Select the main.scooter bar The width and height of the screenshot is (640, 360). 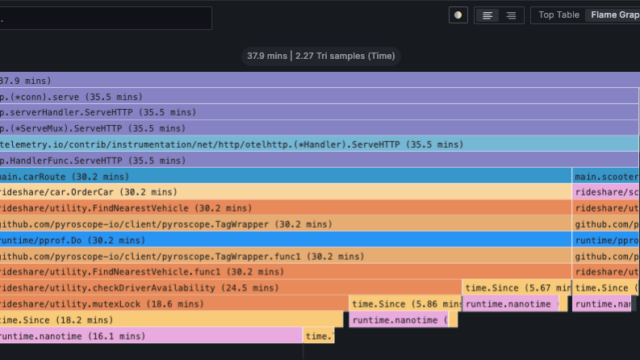[x=606, y=176]
